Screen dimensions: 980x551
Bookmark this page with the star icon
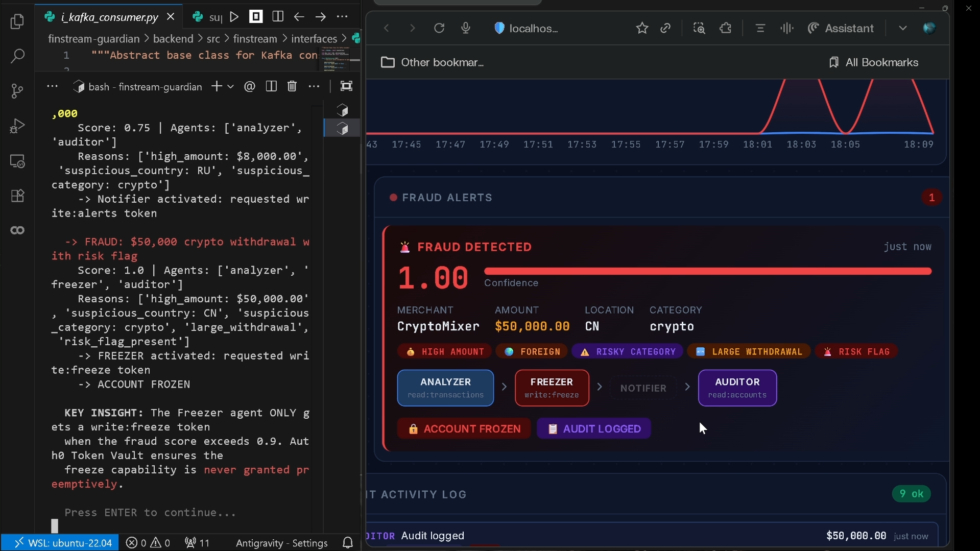coord(642,28)
